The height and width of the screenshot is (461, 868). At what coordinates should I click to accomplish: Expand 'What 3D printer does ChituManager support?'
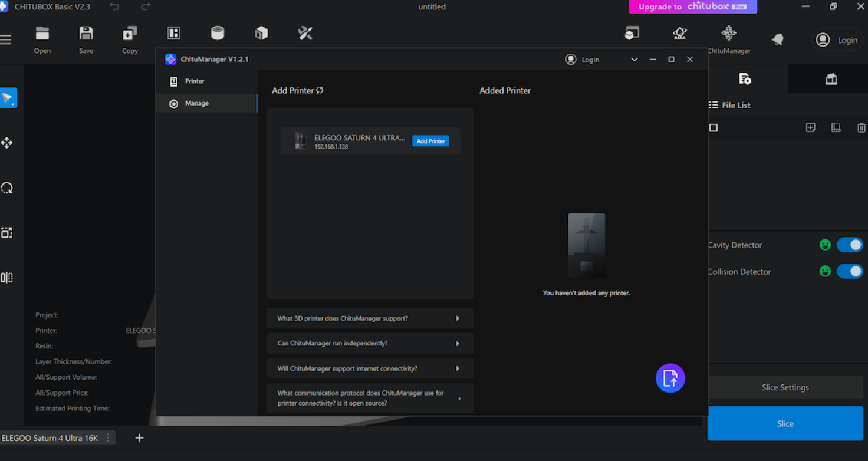click(370, 318)
